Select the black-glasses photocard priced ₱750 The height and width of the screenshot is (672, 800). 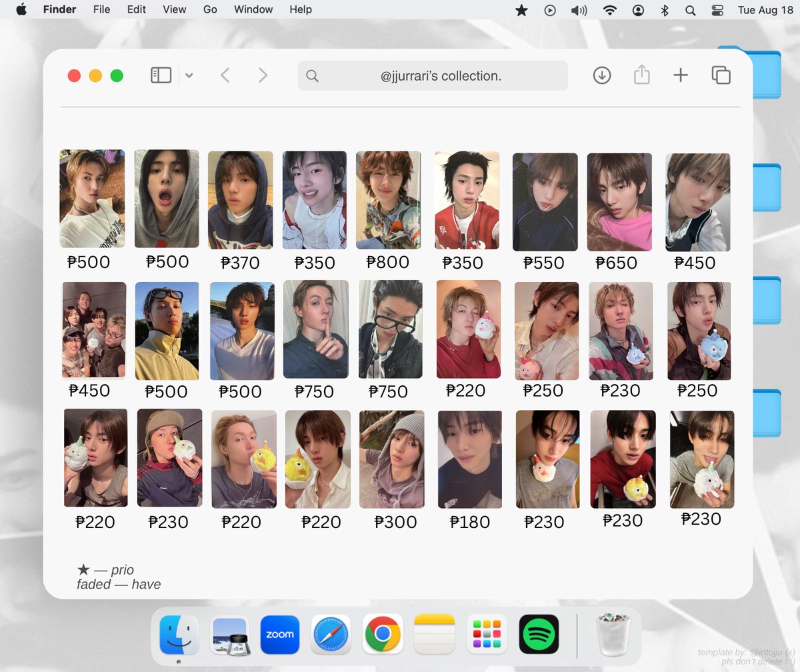pyautogui.click(x=391, y=329)
